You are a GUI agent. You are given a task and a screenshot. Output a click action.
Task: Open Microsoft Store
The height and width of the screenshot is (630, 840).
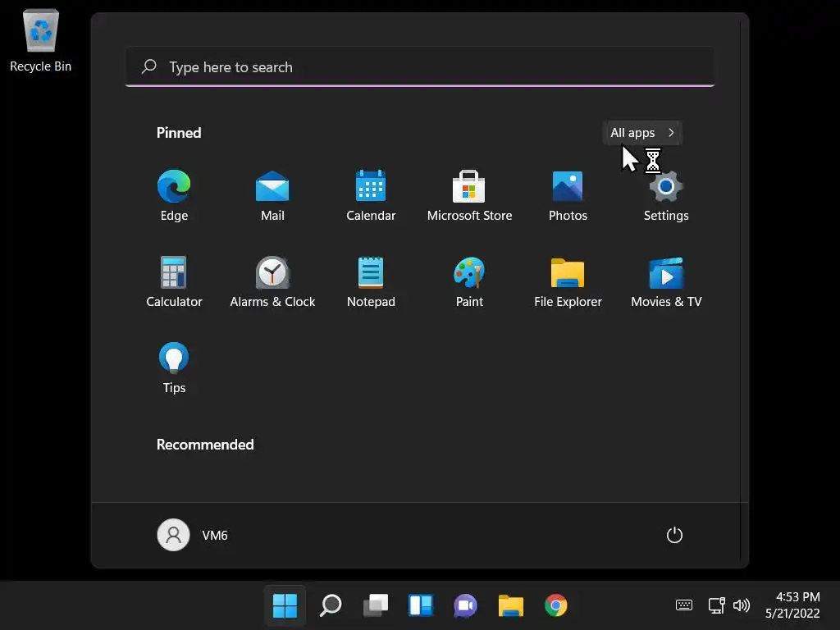pyautogui.click(x=469, y=195)
